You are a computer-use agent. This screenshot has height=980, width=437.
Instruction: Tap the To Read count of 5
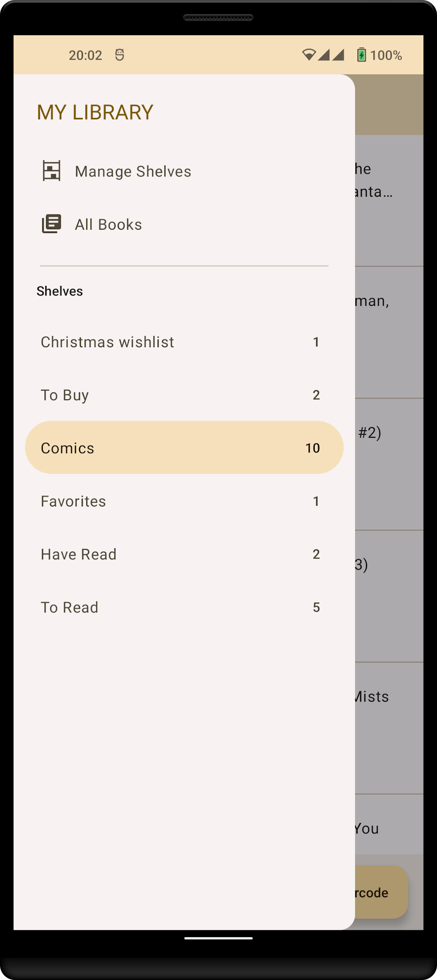click(316, 607)
